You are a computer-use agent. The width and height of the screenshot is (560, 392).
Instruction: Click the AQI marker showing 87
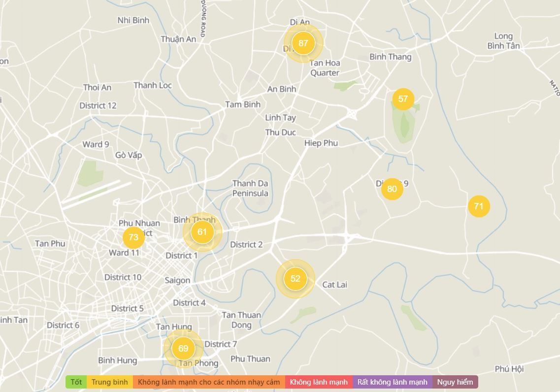tap(303, 43)
